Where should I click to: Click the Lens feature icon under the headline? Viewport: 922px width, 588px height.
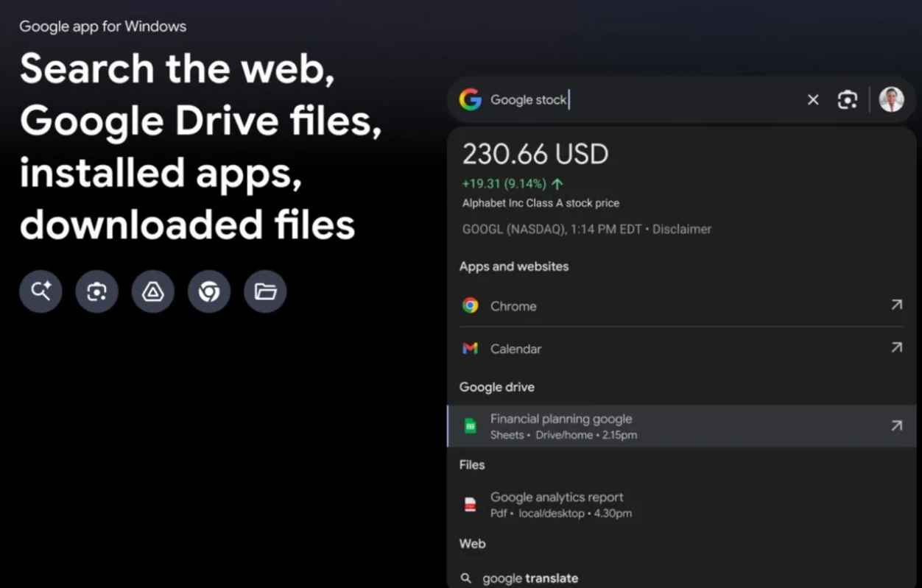(x=96, y=291)
